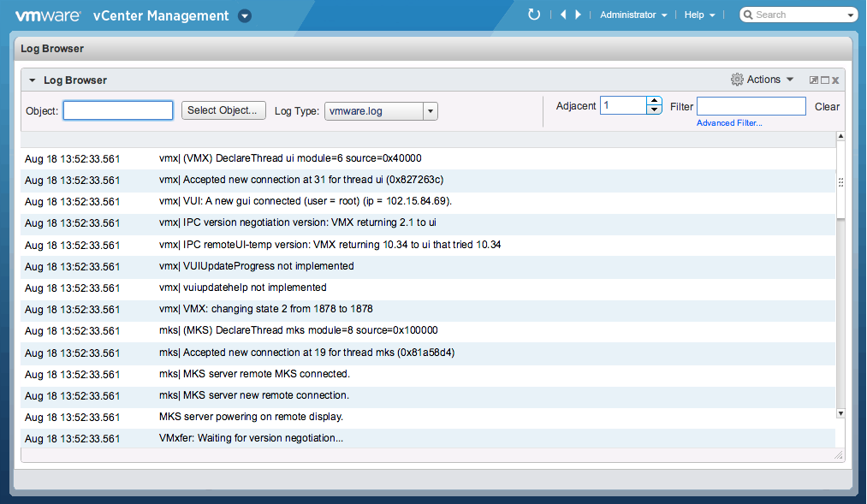Maximize the Log Browser panel
Image resolution: width=867 pixels, height=504 pixels.
point(825,80)
